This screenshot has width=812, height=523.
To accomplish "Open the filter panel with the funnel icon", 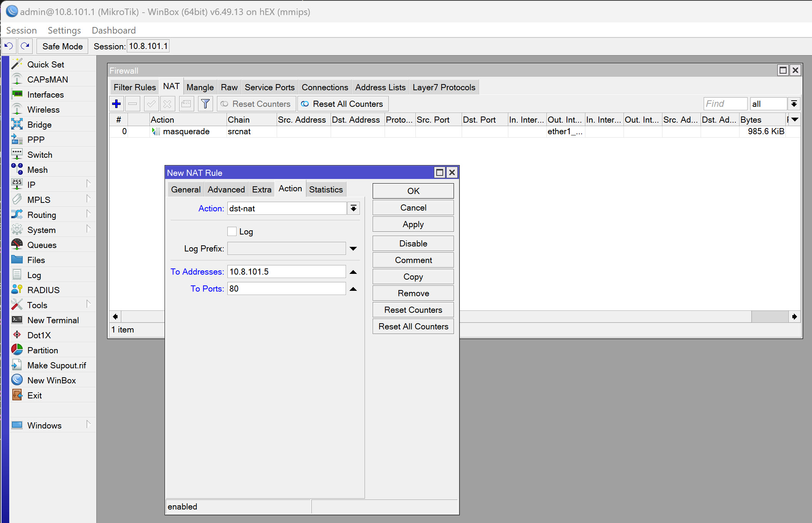I will coord(205,103).
